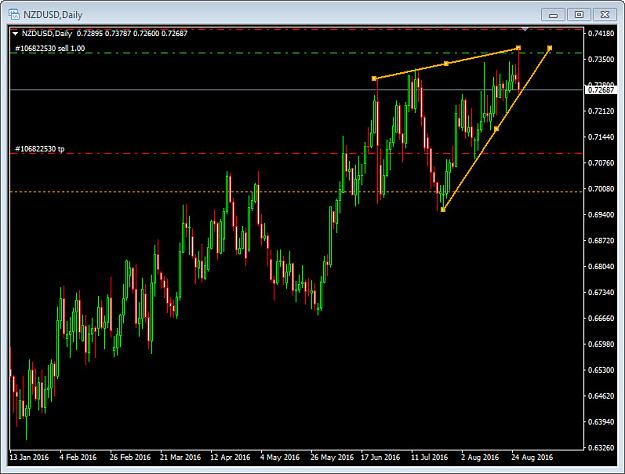Click the 12 Apr 2016 date label
The height and width of the screenshot is (474, 625).
[x=230, y=457]
